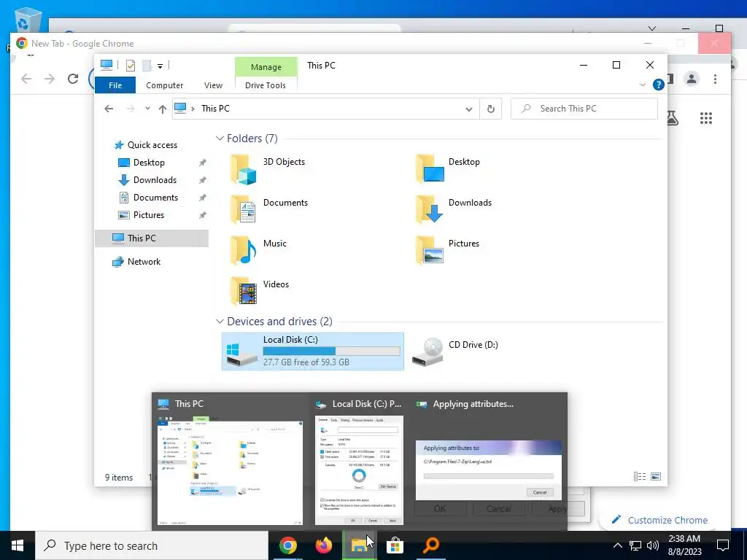Select Pictures in the navigation pane

149,215
